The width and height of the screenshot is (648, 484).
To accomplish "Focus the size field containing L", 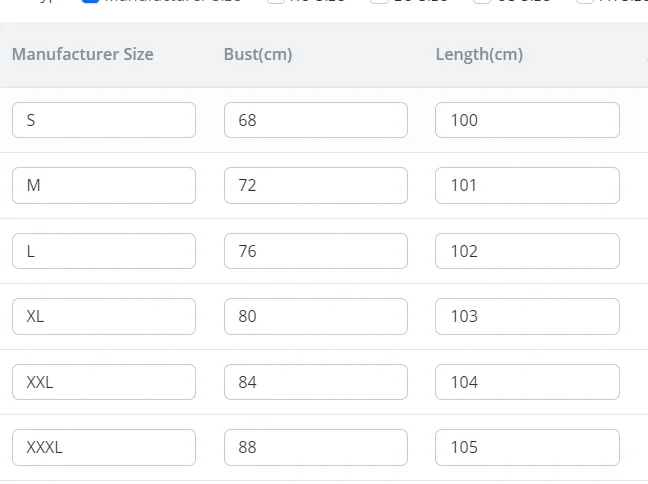I will (104, 251).
